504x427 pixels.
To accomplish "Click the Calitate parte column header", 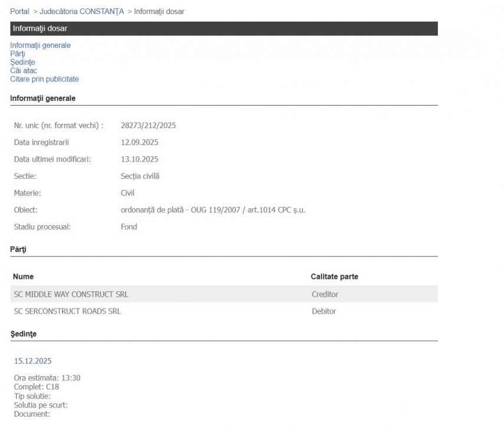I will pyautogui.click(x=334, y=277).
